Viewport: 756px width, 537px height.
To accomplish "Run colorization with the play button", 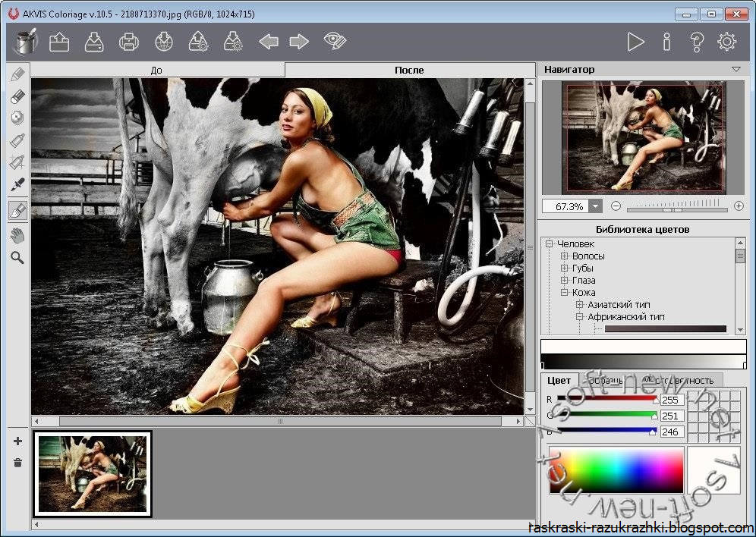I will click(635, 42).
